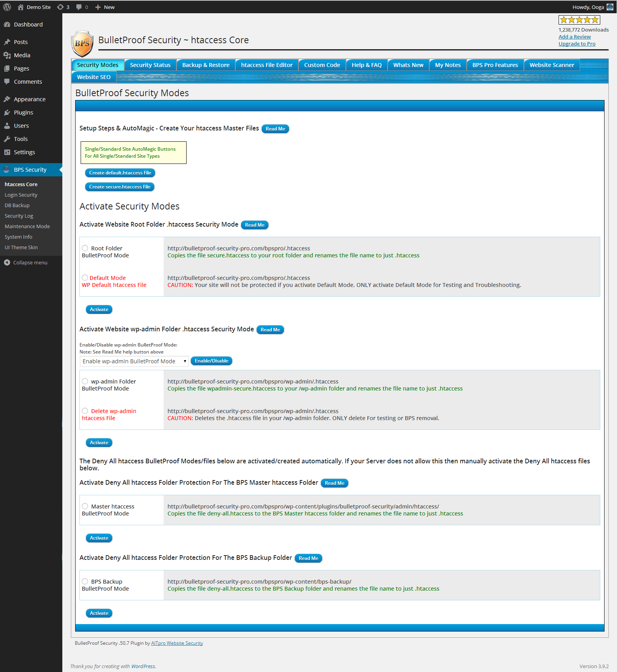617x672 pixels.
Task: Click the Collapse menu arrow icon
Action: pos(7,262)
